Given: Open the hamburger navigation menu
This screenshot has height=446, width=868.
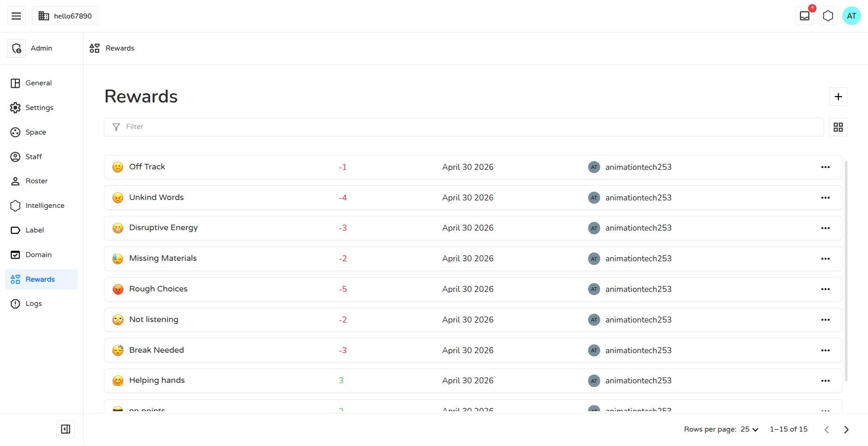Looking at the screenshot, I should click(16, 16).
